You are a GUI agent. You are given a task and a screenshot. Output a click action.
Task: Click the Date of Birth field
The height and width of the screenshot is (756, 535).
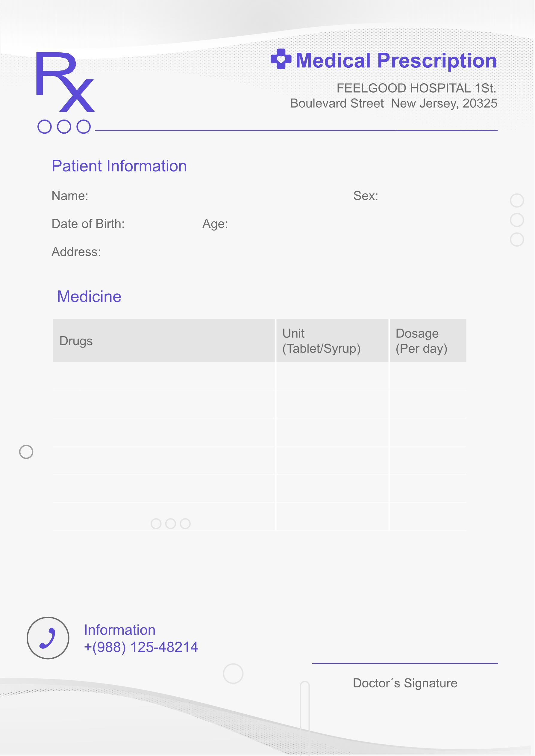point(88,224)
